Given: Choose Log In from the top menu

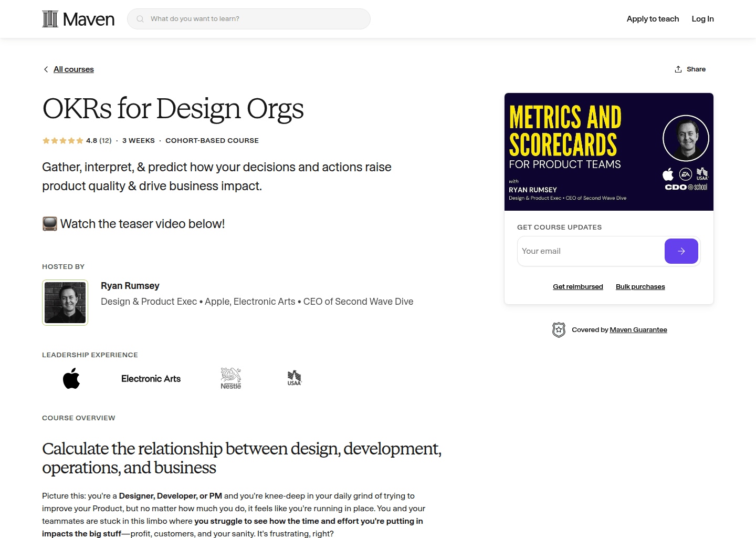Looking at the screenshot, I should (702, 18).
